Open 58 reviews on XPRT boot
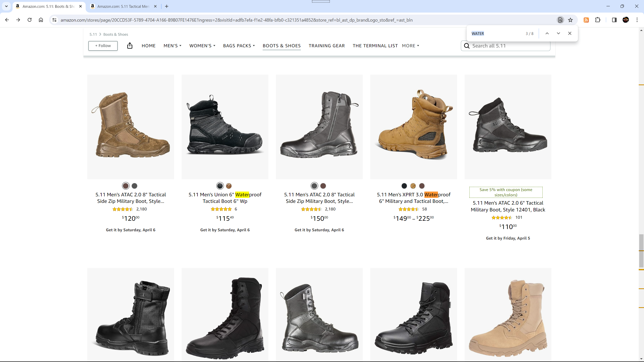Screen dimensions: 644x362 [424, 209]
